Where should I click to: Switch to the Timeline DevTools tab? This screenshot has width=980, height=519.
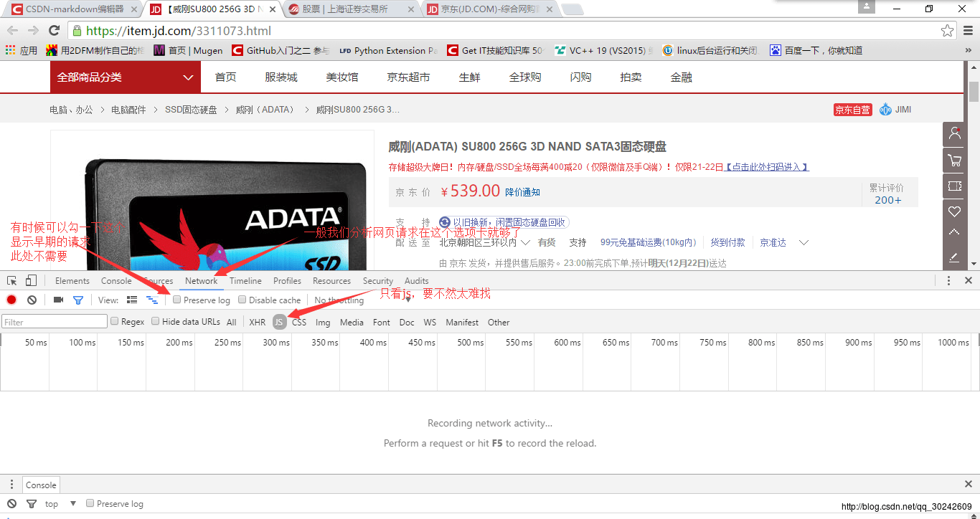click(x=245, y=281)
